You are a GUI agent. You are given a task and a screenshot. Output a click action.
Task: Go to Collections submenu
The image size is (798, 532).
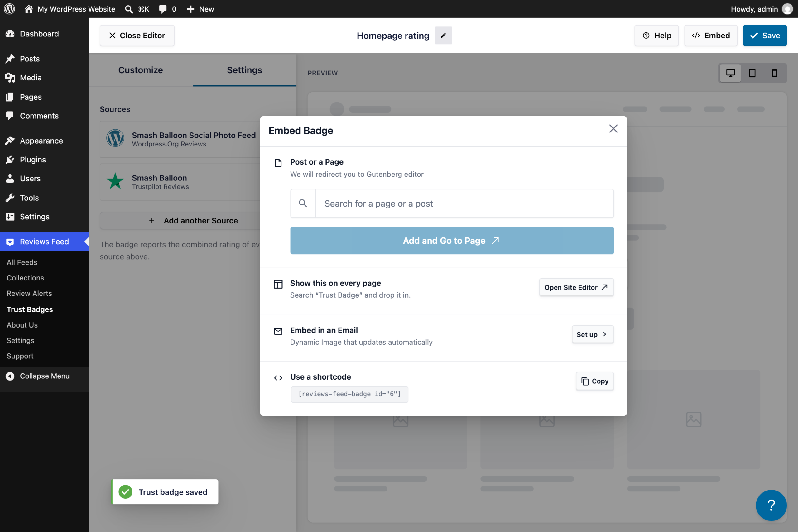(x=26, y=278)
